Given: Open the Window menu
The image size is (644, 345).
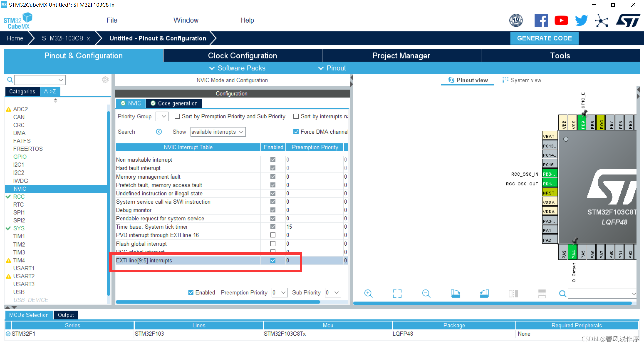Looking at the screenshot, I should pyautogui.click(x=186, y=20).
